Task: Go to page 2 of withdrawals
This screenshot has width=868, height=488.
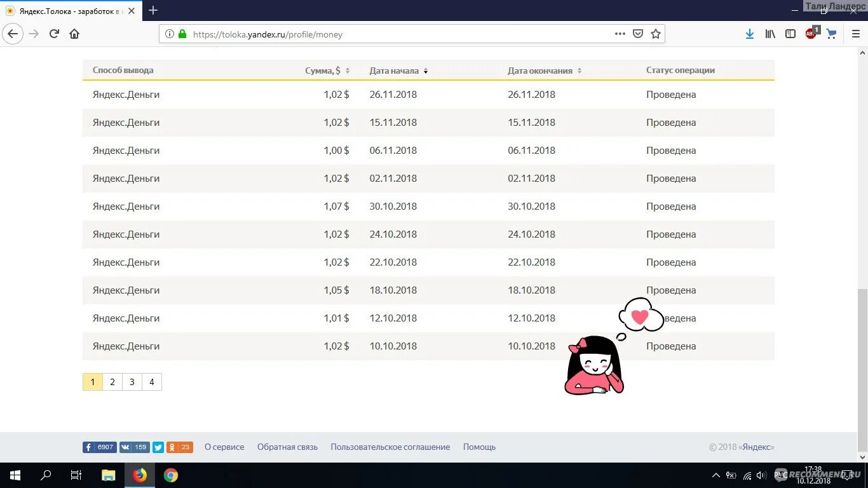Action: pyautogui.click(x=112, y=382)
